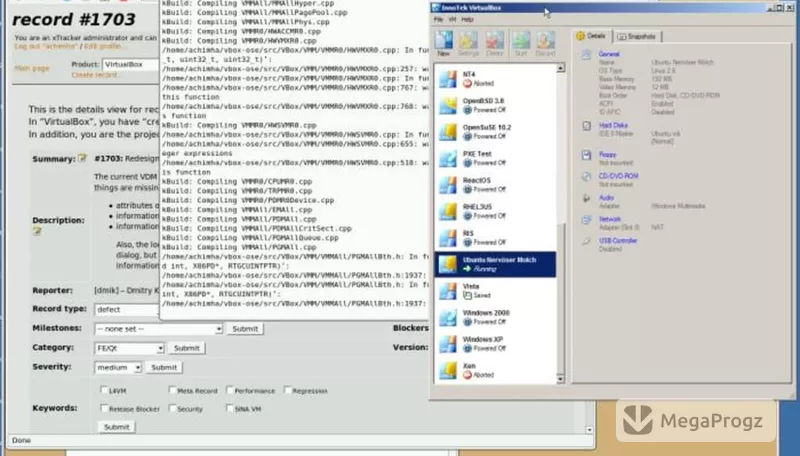Click the Start toolbar icon in VirtualBox

(x=520, y=41)
